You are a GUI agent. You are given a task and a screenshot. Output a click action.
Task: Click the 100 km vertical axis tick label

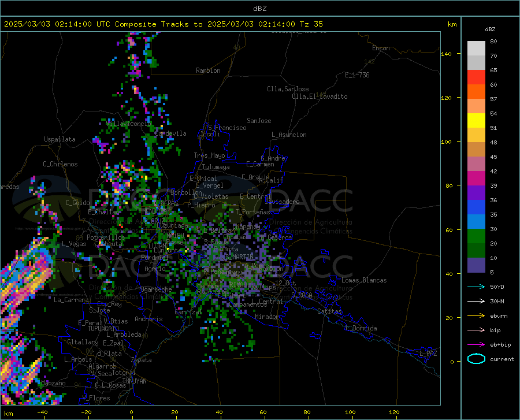coord(446,142)
